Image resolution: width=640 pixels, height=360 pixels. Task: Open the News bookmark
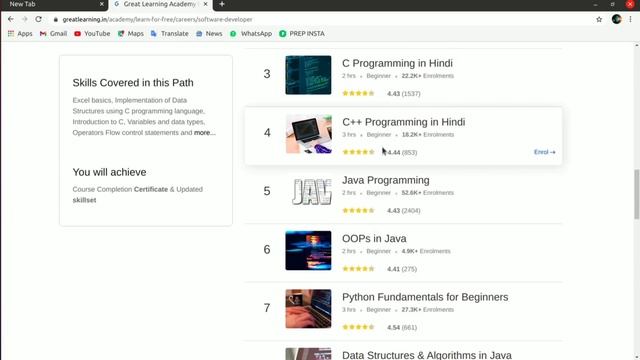point(209,33)
